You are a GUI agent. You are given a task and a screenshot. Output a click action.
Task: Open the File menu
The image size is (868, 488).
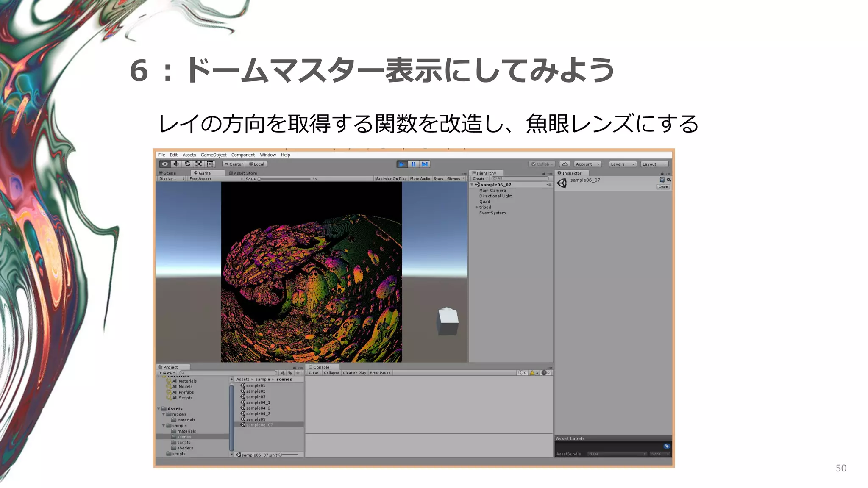(x=161, y=155)
